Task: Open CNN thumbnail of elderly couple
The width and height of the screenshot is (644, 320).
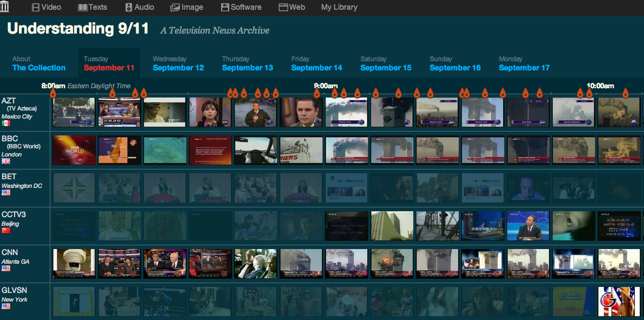Action: (255, 264)
